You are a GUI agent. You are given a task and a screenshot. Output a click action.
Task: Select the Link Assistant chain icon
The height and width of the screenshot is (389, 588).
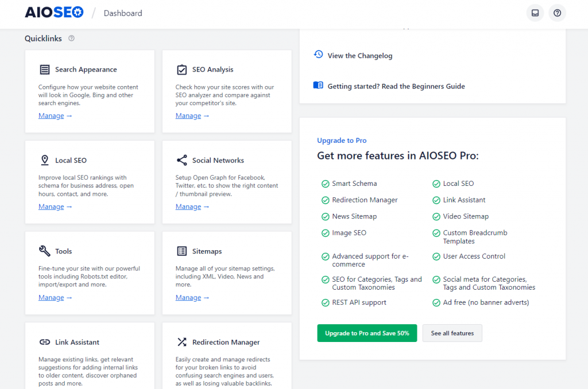pyautogui.click(x=45, y=342)
